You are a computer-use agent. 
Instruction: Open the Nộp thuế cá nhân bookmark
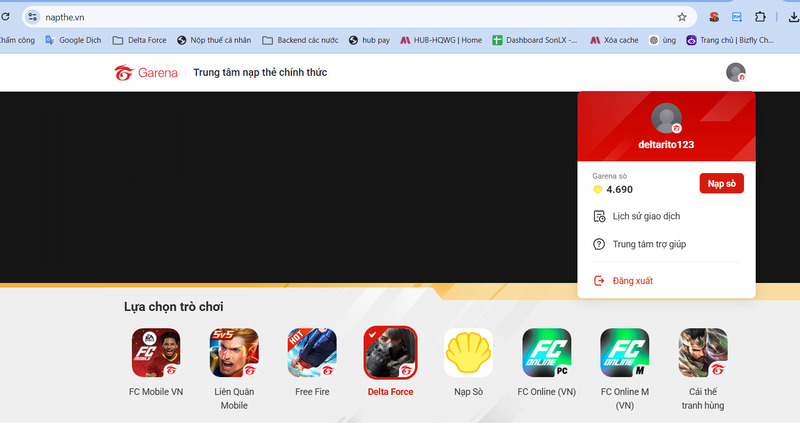[x=214, y=40]
